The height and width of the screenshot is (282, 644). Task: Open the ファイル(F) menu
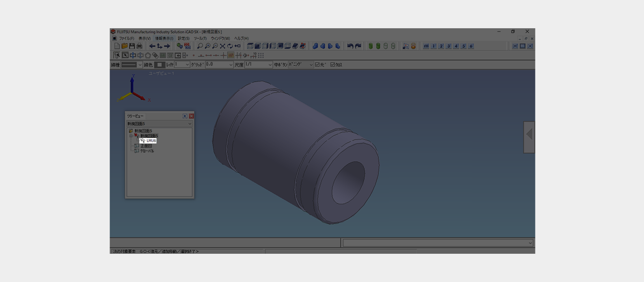[x=126, y=38]
